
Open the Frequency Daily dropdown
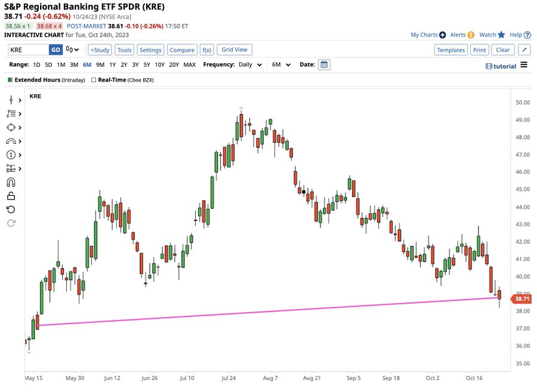[x=251, y=64]
